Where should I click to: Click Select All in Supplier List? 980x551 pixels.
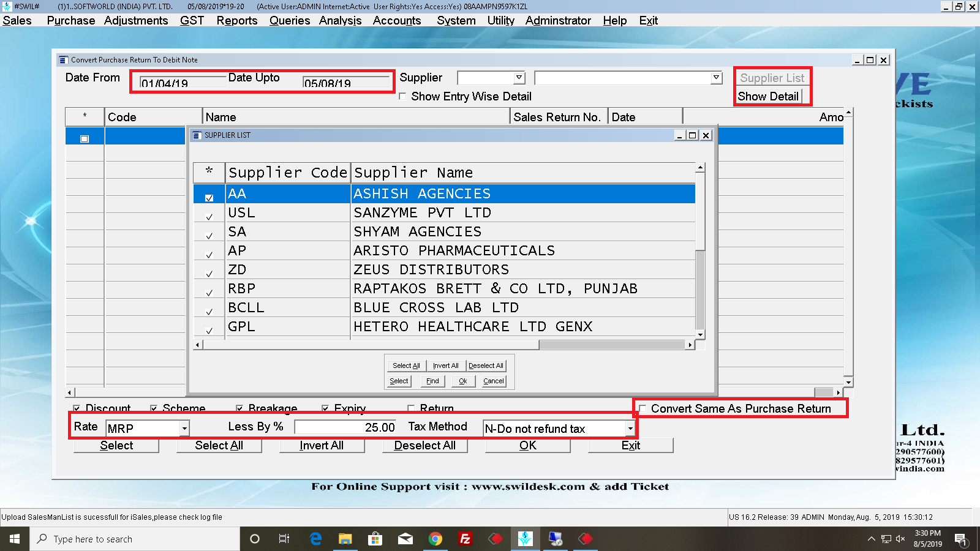(x=406, y=365)
